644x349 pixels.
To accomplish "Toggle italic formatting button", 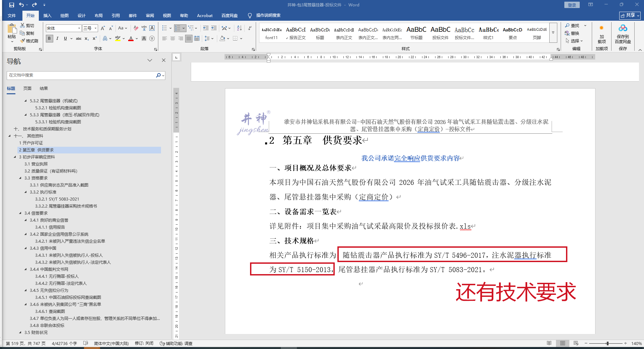I will 57,39.
